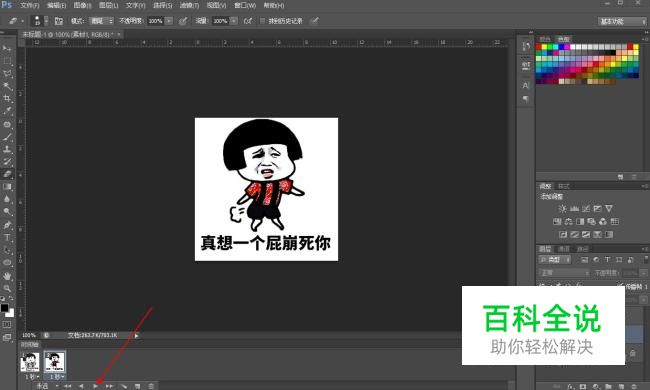This screenshot has width=650, height=390.
Task: Filter layers by pixel layers icon
Action: [585, 260]
